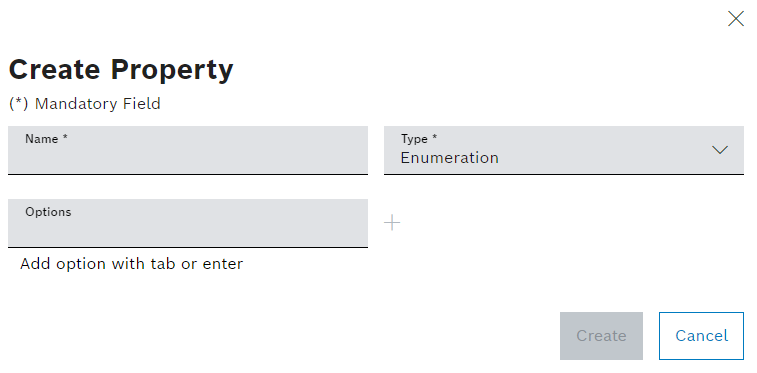Screen dimensions: 757x373
Task: Click the plus icon to add option
Action: [x=392, y=223]
